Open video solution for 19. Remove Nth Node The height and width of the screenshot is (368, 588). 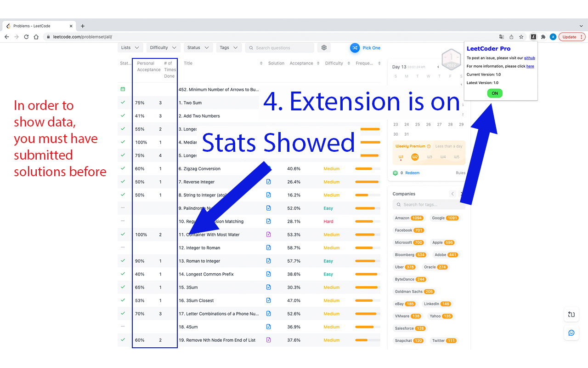click(269, 340)
